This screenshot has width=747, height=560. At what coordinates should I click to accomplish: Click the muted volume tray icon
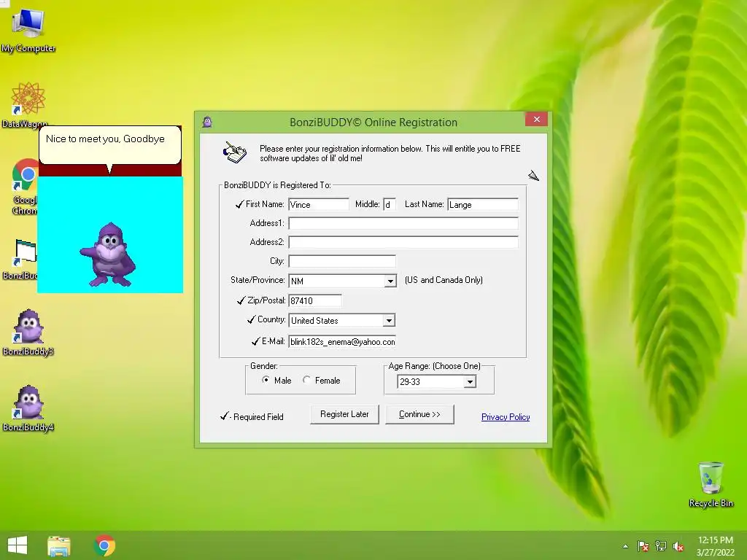[678, 546]
